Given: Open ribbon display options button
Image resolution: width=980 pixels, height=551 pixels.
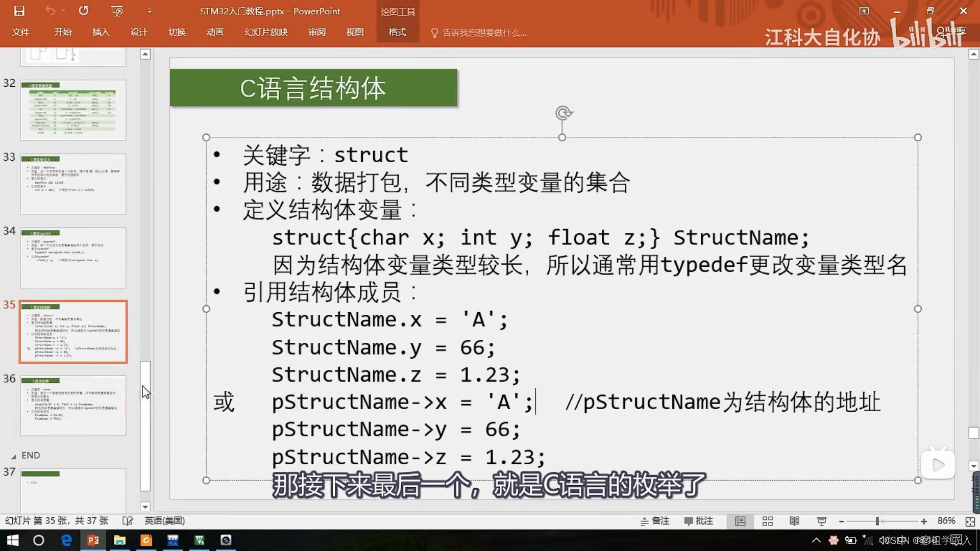Looking at the screenshot, I should point(864,11).
